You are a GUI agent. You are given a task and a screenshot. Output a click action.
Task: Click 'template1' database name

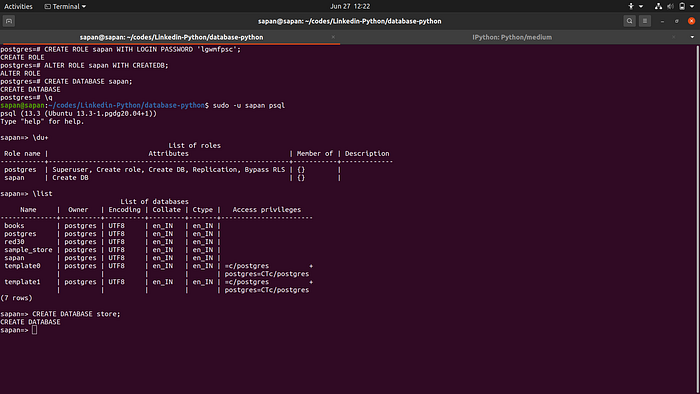tap(22, 282)
